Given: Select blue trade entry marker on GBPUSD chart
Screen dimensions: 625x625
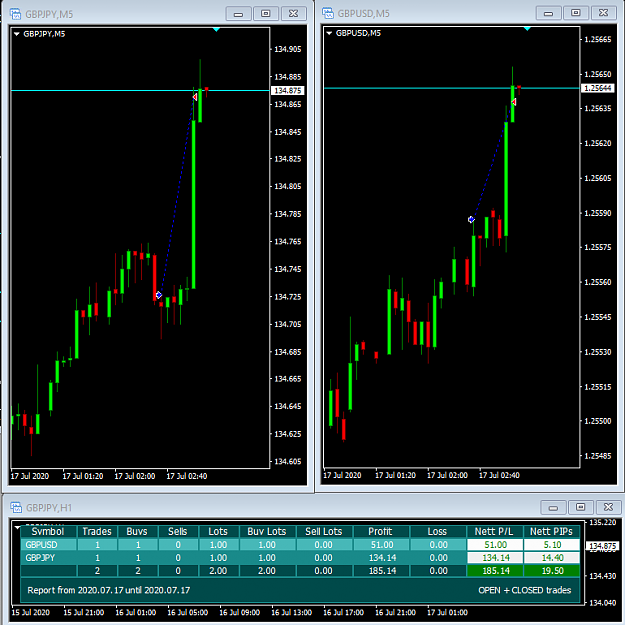Looking at the screenshot, I should (471, 219).
